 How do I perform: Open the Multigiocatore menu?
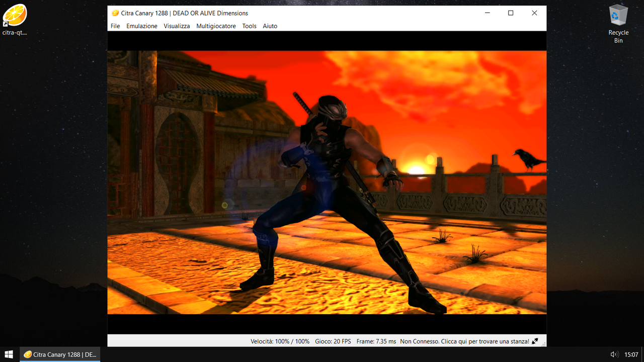216,26
